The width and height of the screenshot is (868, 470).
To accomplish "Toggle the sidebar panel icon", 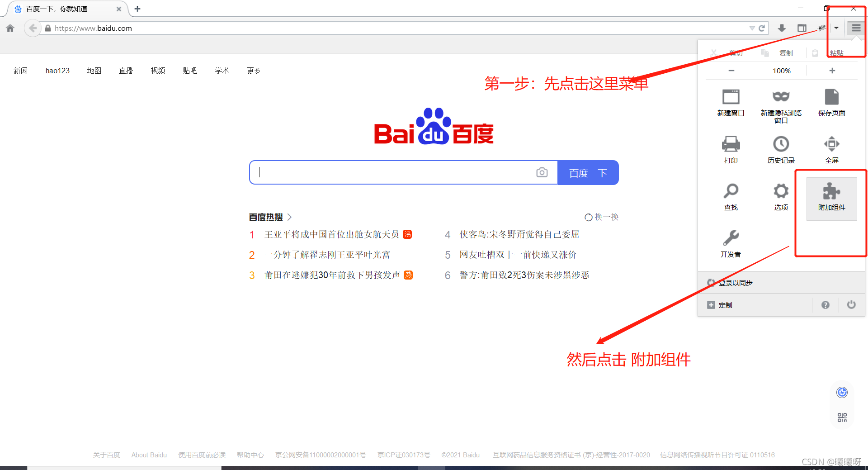I will [x=802, y=28].
